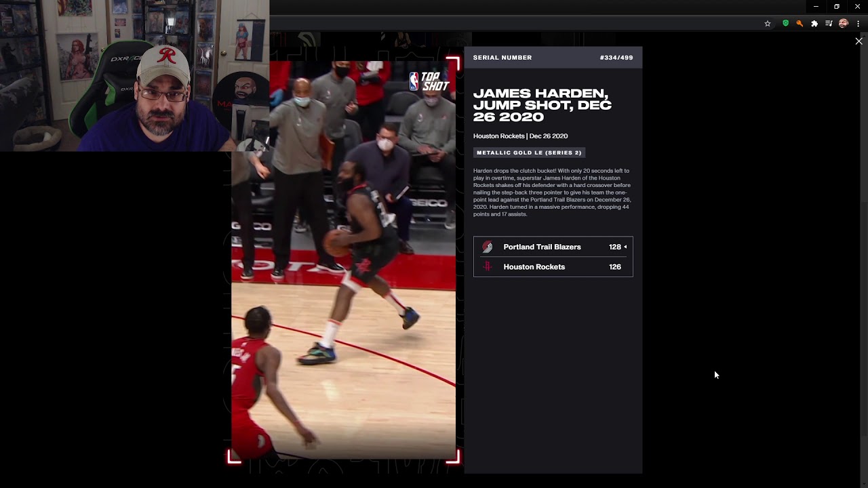The image size is (868, 488).
Task: Click the NBA Top Shot logo on the video
Action: coord(429,81)
